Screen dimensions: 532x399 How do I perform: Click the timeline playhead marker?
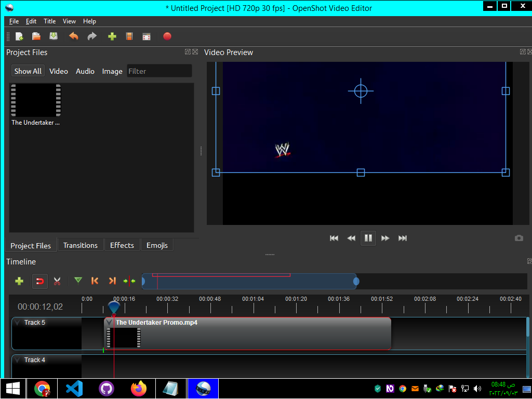[x=114, y=308]
